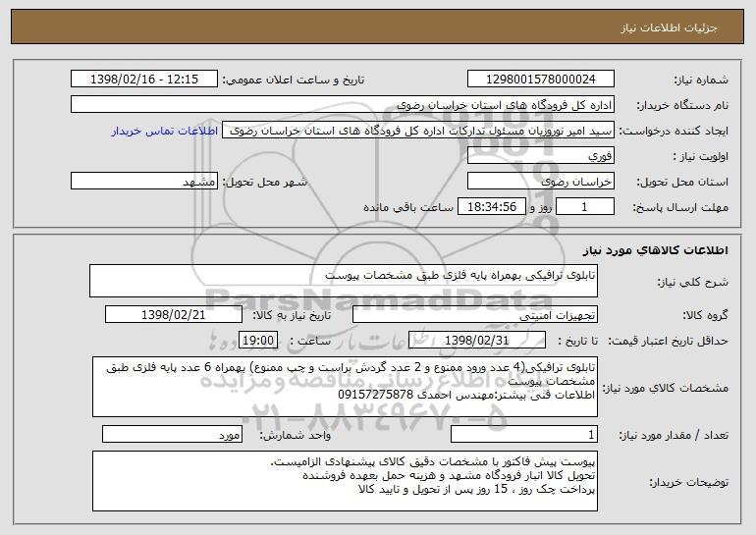Click the label حداقل تاریخ اعتبار قیمت
This screenshot has height=535, width=756.
click(668, 341)
